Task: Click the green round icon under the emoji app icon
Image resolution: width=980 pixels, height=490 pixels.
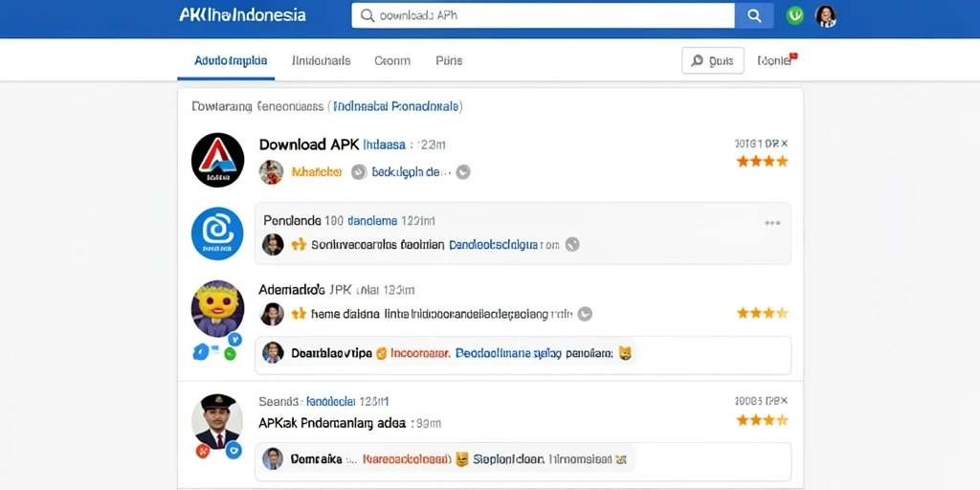Action: click(230, 354)
